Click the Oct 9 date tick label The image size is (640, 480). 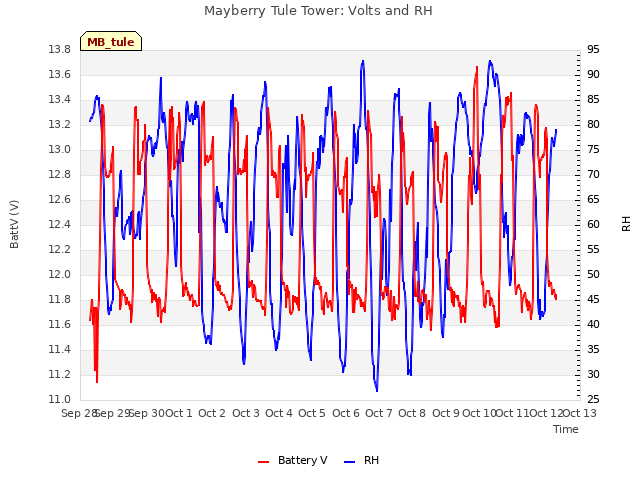point(446,413)
